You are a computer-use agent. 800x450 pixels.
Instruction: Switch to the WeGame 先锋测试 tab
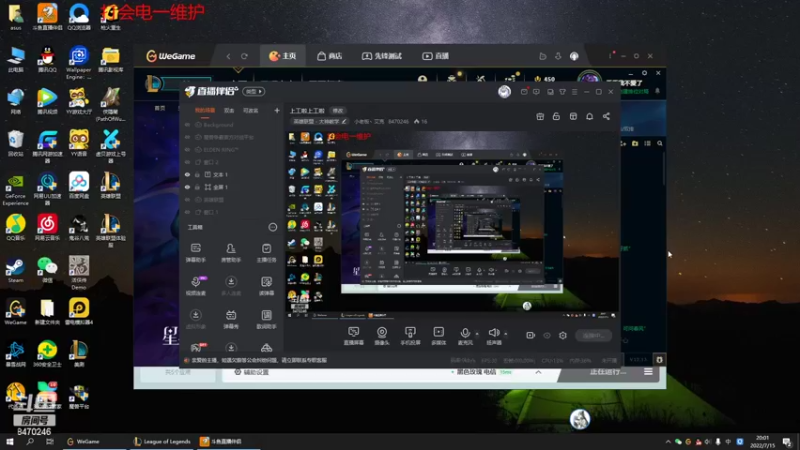tap(382, 56)
